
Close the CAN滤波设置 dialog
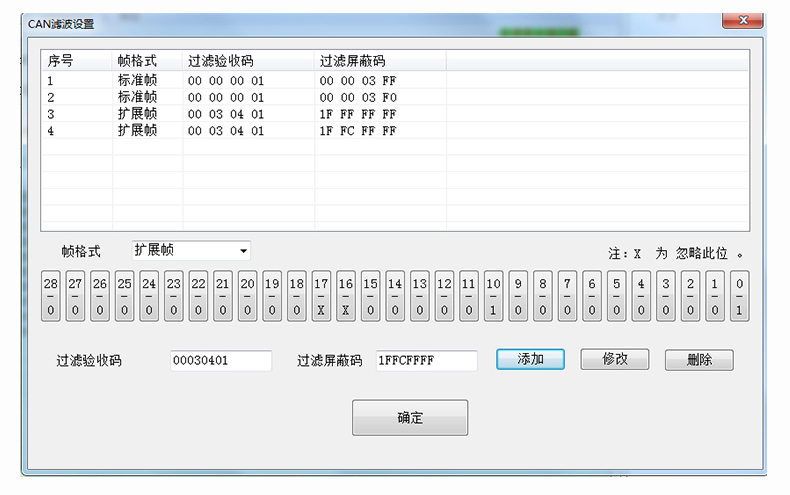point(743,20)
